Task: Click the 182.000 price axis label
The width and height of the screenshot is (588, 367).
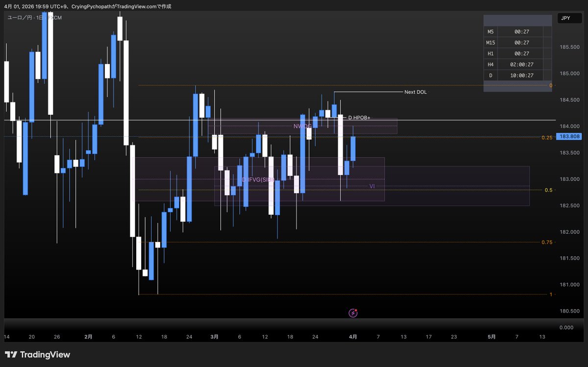Action: coord(570,232)
